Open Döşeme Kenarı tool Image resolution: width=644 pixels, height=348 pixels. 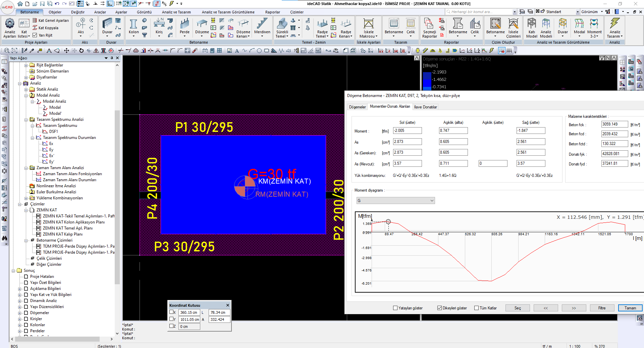tap(243, 28)
